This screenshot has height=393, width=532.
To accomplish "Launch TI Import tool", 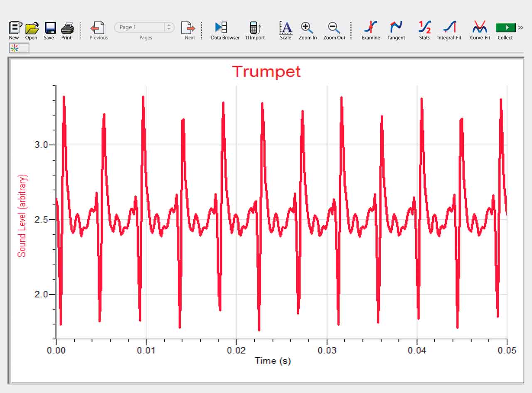I will pyautogui.click(x=254, y=28).
